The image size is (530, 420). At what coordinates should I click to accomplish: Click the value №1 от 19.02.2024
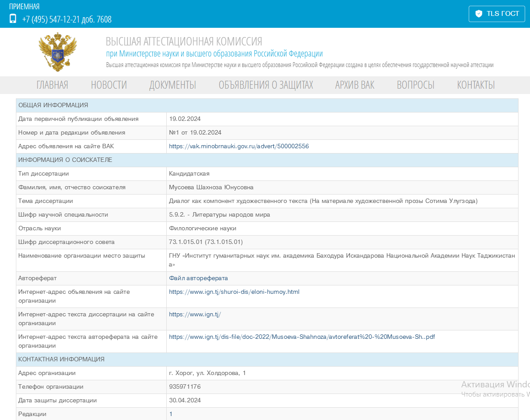point(195,133)
